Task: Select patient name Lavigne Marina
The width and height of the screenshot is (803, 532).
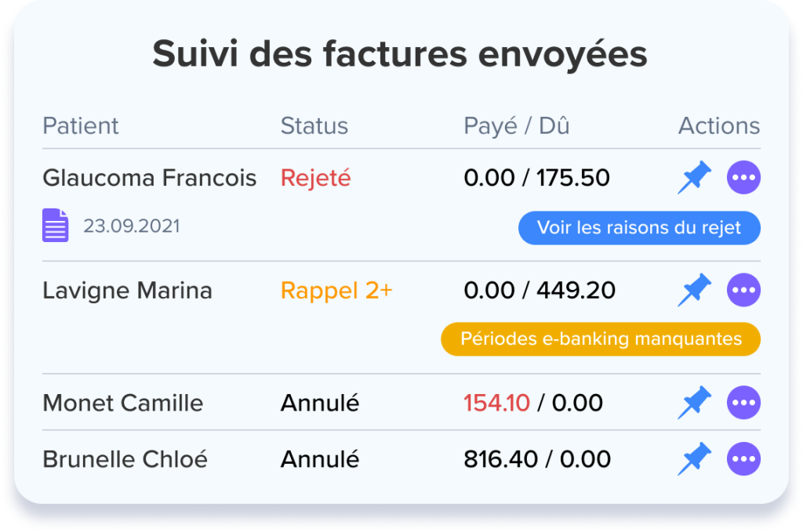Action: [127, 291]
